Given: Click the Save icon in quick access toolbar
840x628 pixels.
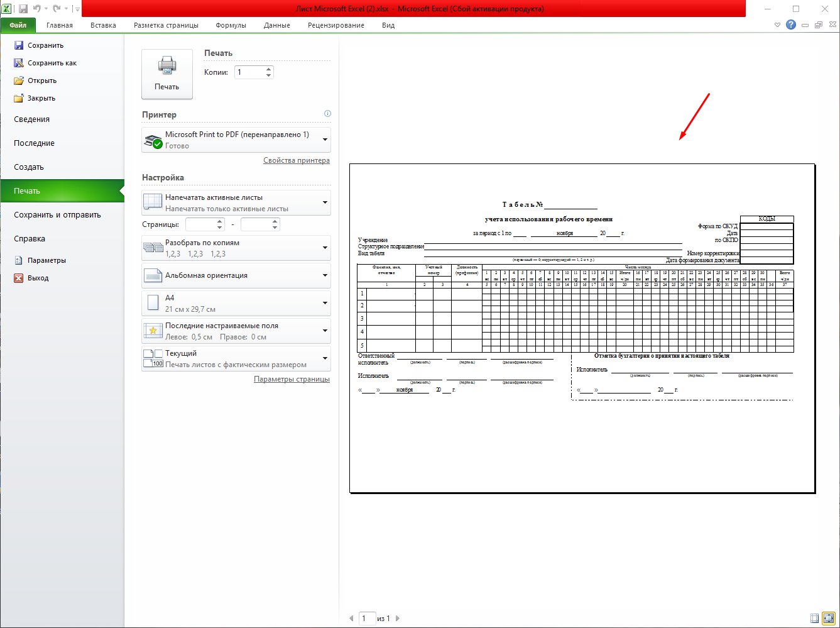Looking at the screenshot, I should tap(23, 9).
